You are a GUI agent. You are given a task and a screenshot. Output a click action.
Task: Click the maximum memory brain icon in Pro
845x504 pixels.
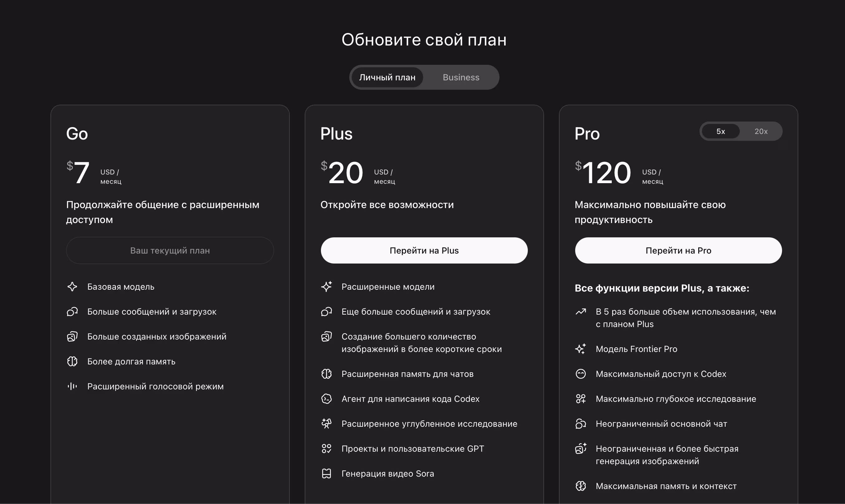click(581, 486)
